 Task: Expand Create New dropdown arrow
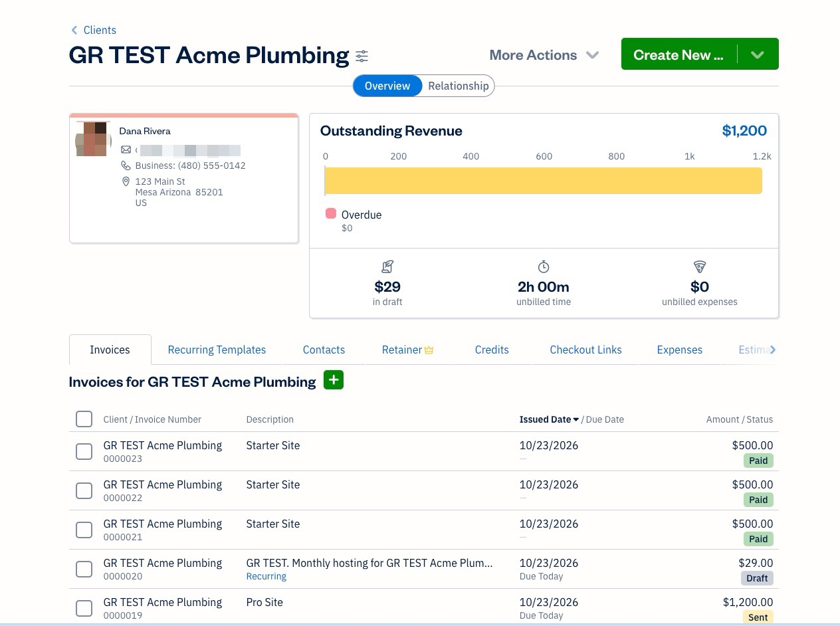coord(758,54)
